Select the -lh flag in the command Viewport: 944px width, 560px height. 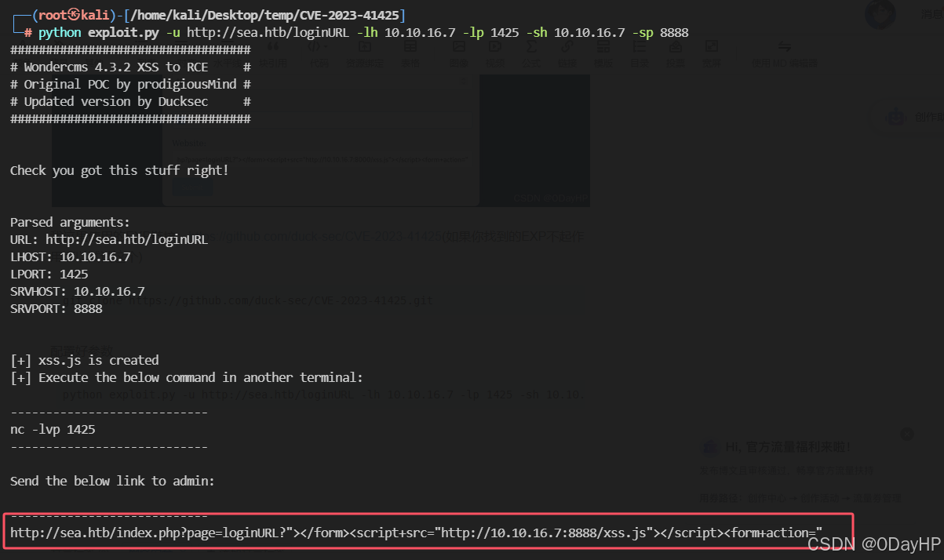coord(366,32)
